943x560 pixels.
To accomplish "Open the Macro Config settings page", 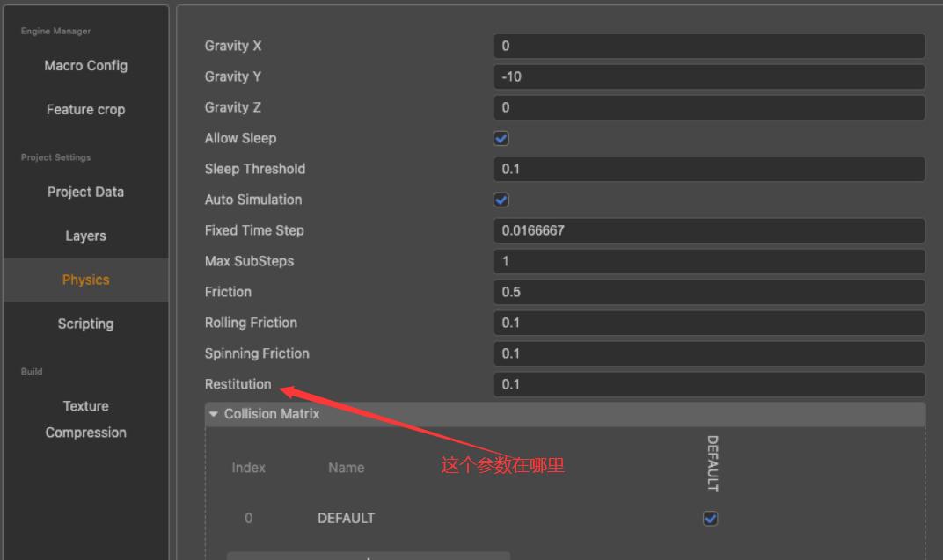I will (x=85, y=65).
